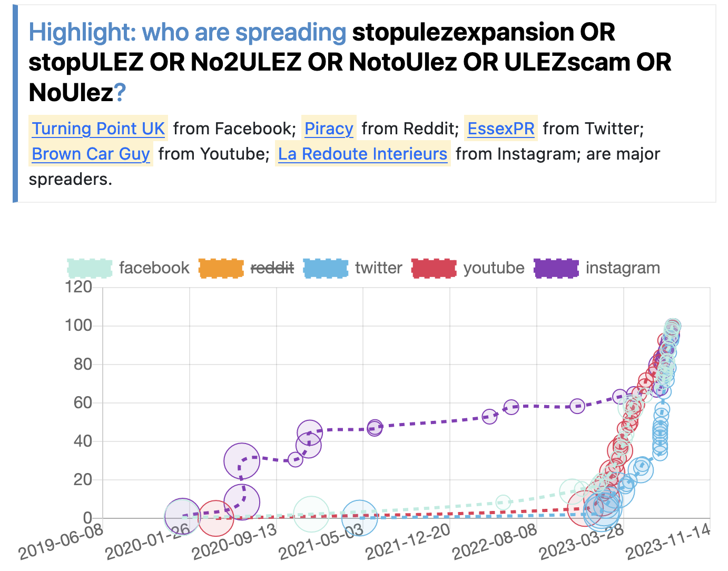728x571 pixels.
Task: Toggle the youtube series label
Action: coord(494,268)
